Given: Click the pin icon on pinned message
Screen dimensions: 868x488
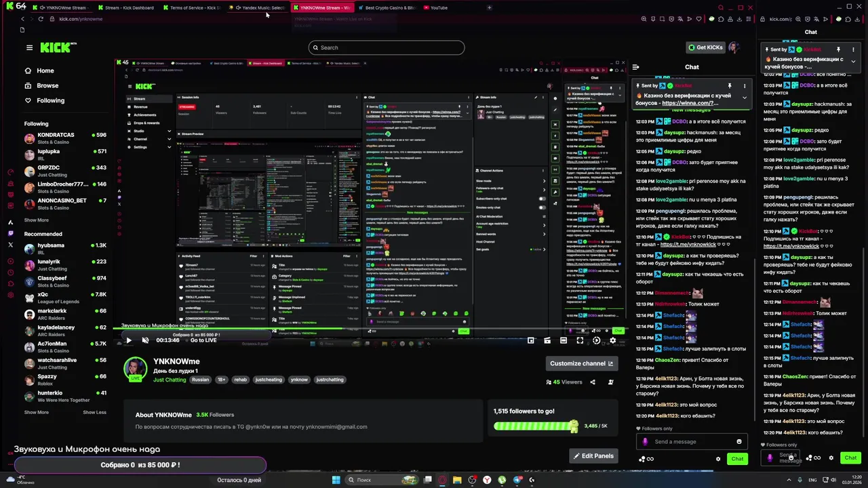Looking at the screenshot, I should coord(730,86).
